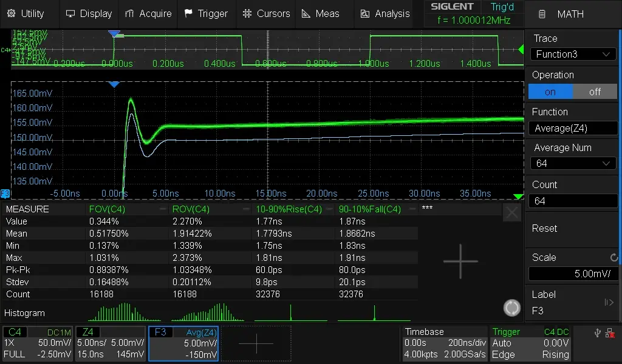Screen dimensions: 622x364
Task: Turn math operation on
Action: (x=550, y=92)
